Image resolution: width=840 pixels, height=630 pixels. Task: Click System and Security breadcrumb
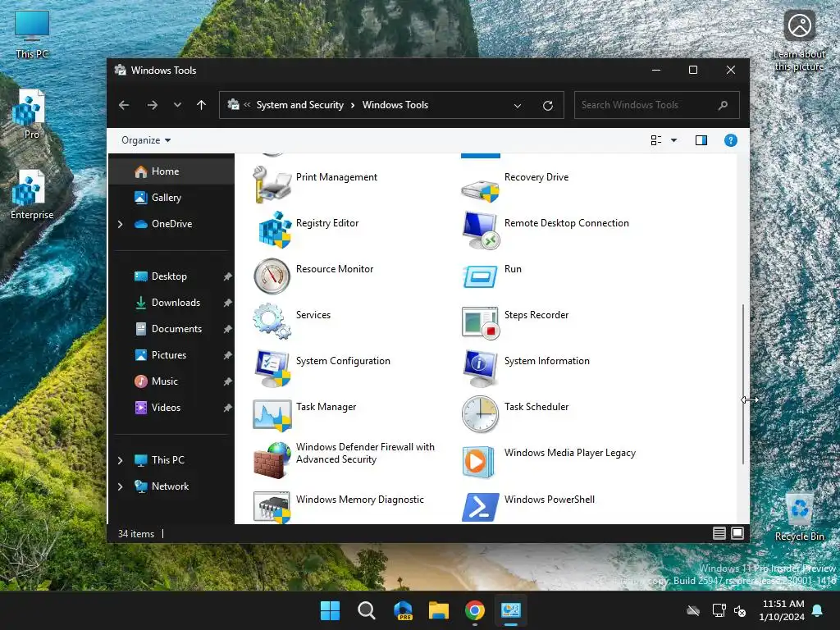[300, 105]
